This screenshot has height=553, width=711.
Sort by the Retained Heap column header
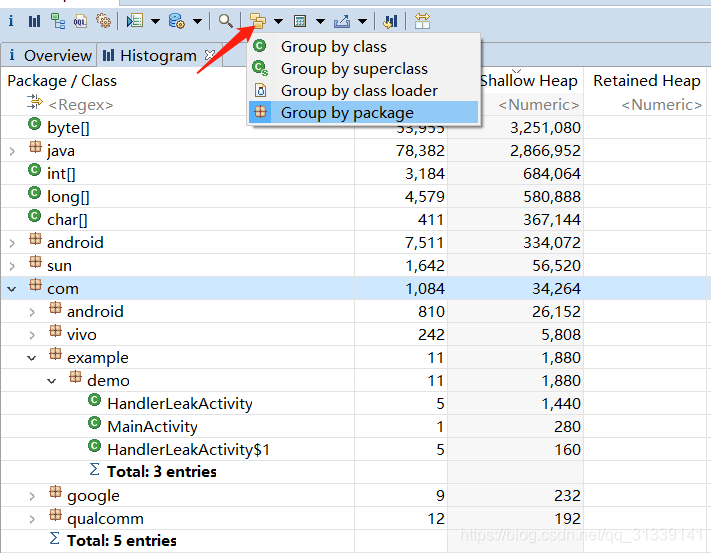point(647,81)
